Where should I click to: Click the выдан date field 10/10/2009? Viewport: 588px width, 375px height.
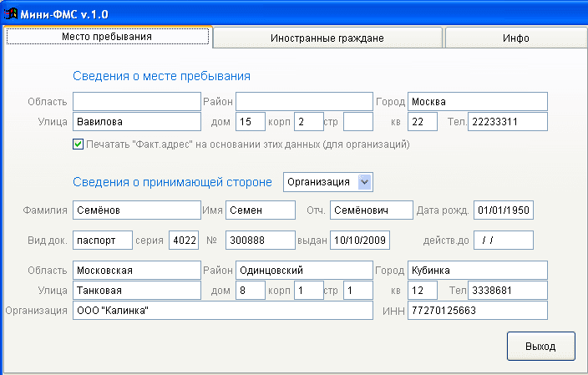(360, 240)
